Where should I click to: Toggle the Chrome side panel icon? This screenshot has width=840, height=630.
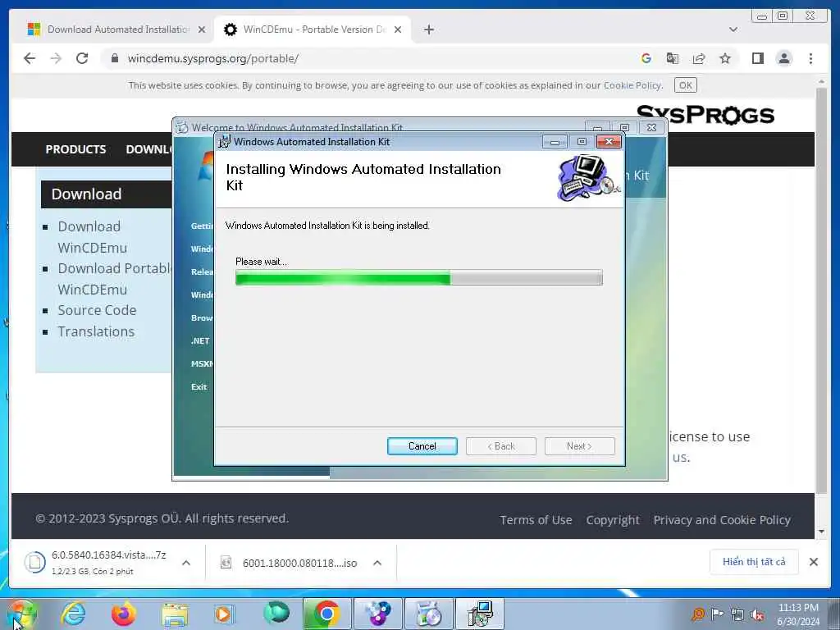757,58
